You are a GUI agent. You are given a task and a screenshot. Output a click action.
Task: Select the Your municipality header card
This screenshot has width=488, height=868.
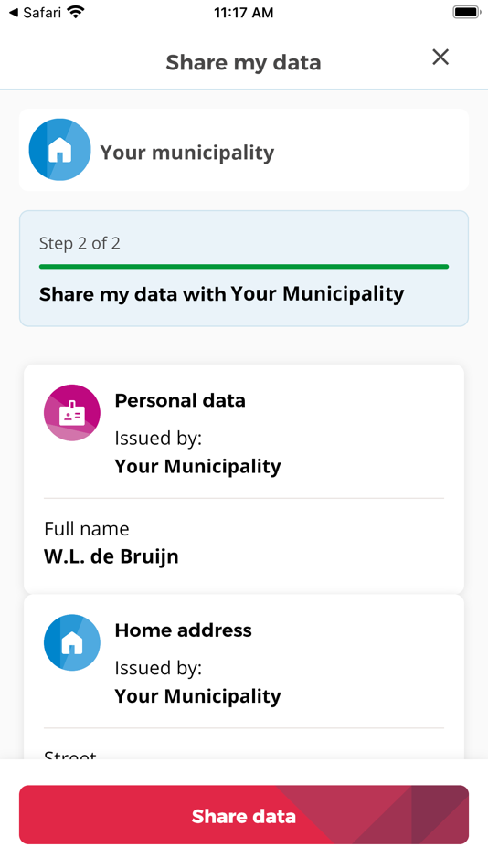point(244,150)
